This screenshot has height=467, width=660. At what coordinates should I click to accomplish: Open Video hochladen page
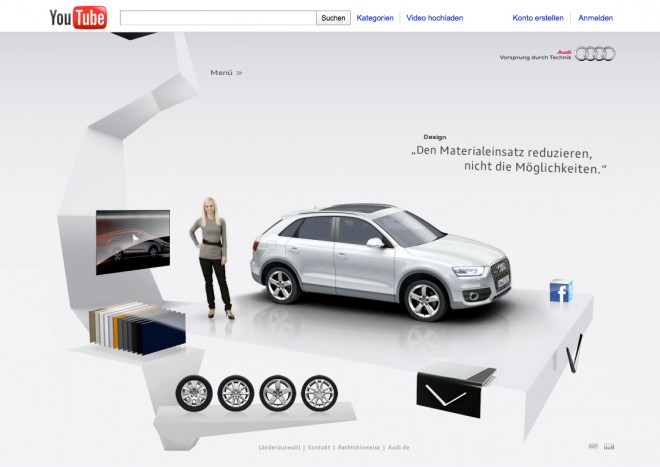coord(434,18)
